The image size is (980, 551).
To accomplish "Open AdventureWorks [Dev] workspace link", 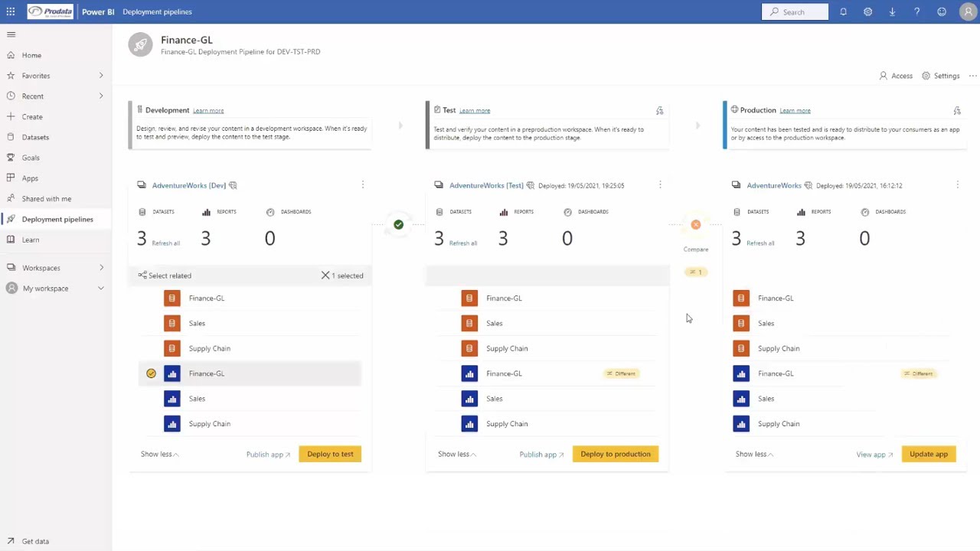I will tap(189, 185).
